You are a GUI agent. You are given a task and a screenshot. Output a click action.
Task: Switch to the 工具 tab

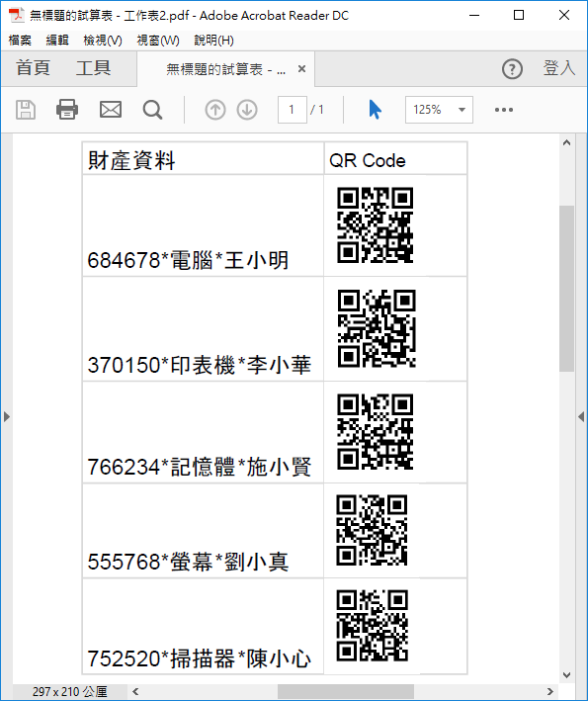point(93,68)
